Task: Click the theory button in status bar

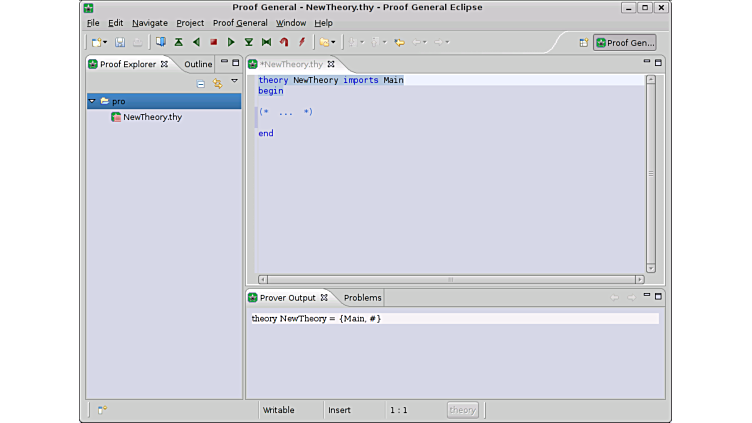Action: [x=462, y=410]
